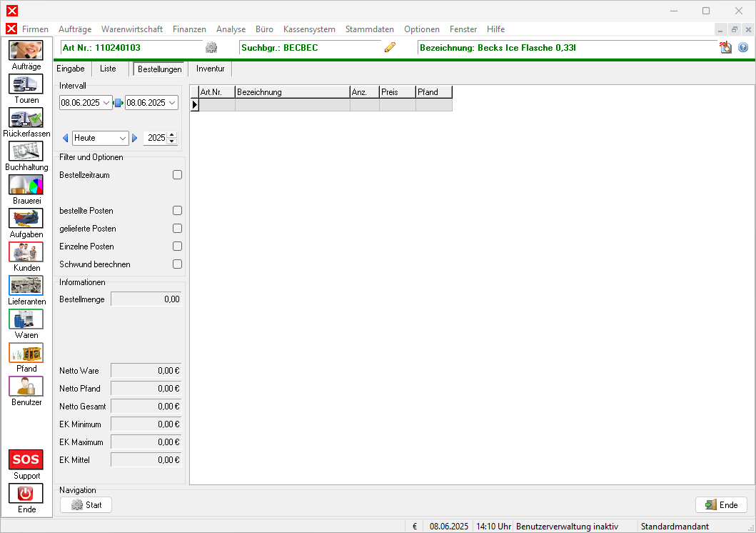Check the Schwund berechnen option
Viewport: 756px width, 533px height.
coord(177,264)
